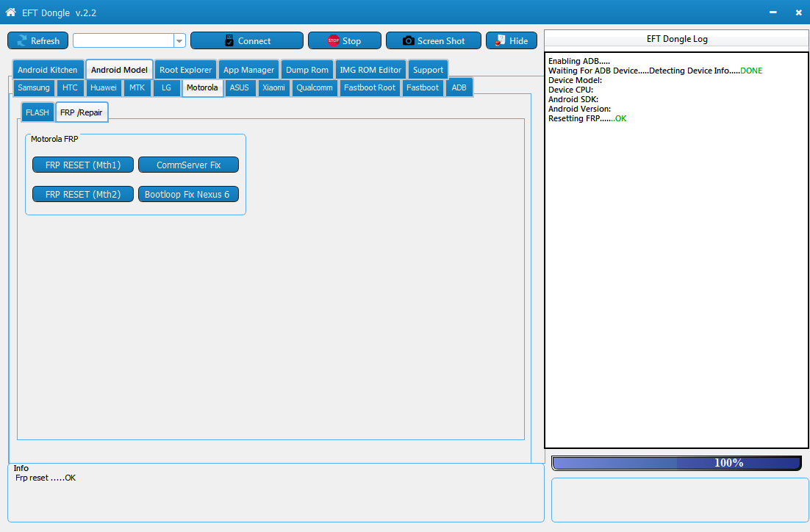Click the EFT Dongle Log header
Viewport: 810px width, 532px height.
677,39
